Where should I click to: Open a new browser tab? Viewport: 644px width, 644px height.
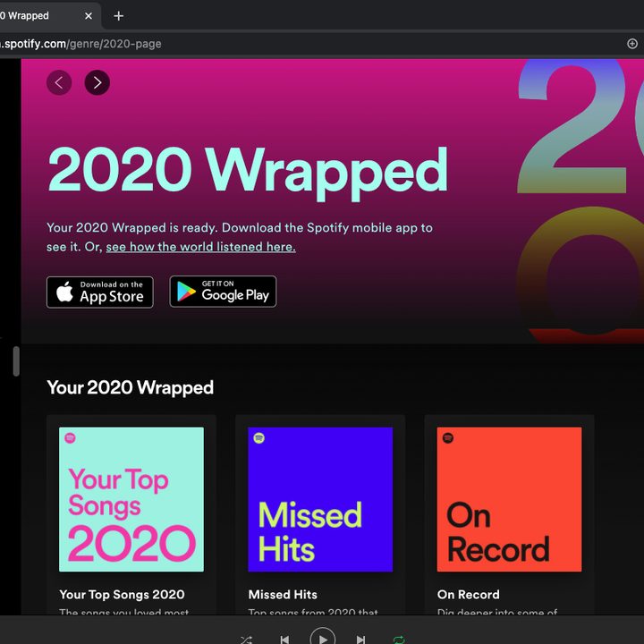(x=118, y=16)
